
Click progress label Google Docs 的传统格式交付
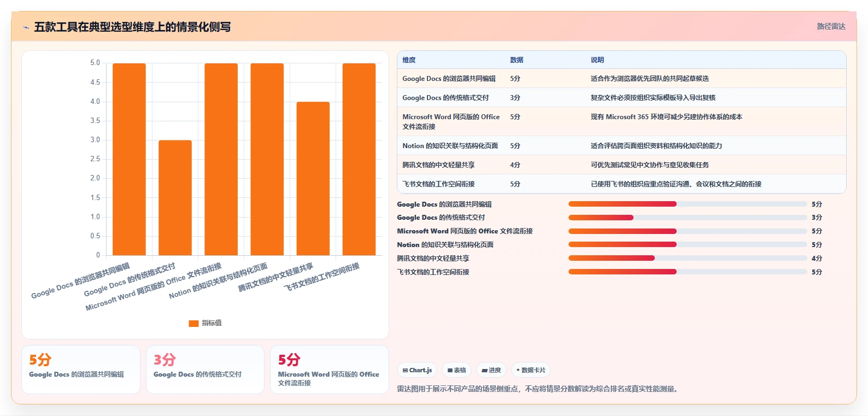[x=441, y=218]
